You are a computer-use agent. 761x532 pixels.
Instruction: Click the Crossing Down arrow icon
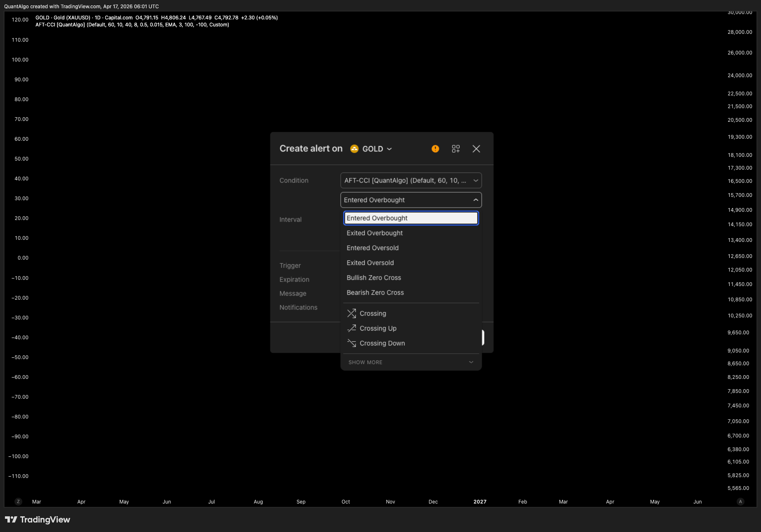(x=351, y=343)
